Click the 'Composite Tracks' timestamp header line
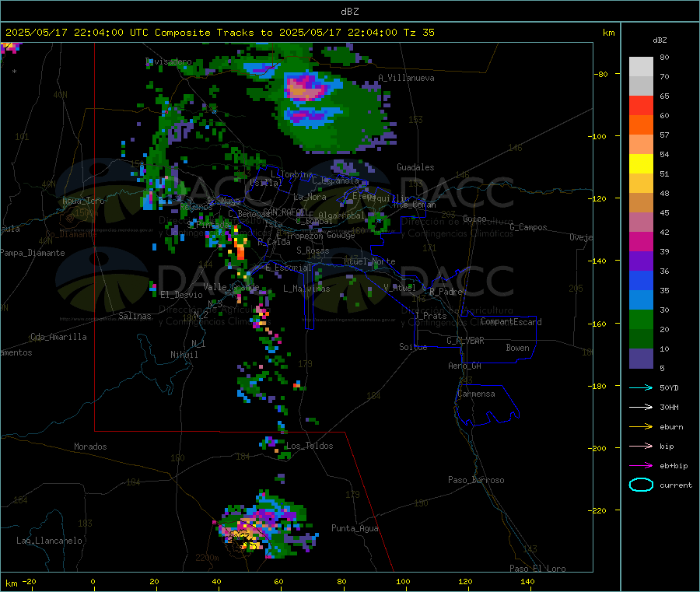 click(219, 33)
